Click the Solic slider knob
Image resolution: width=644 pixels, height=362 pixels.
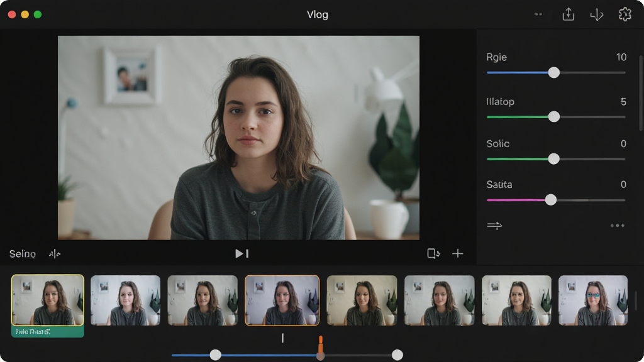(x=553, y=159)
